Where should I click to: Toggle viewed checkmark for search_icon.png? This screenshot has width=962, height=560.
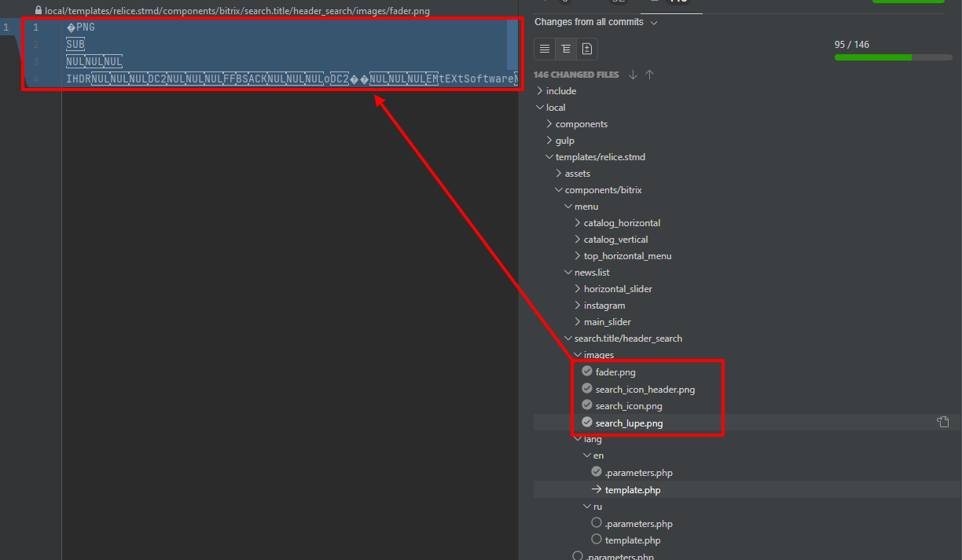[x=587, y=405]
